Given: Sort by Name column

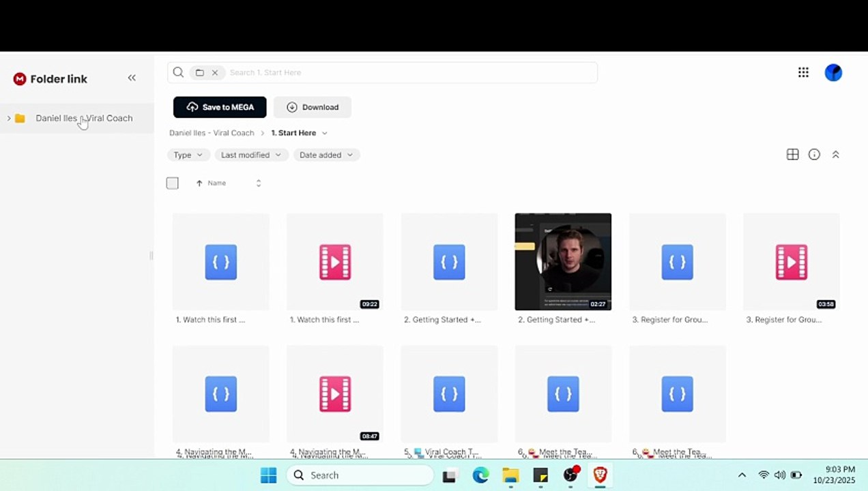Looking at the screenshot, I should tap(216, 183).
